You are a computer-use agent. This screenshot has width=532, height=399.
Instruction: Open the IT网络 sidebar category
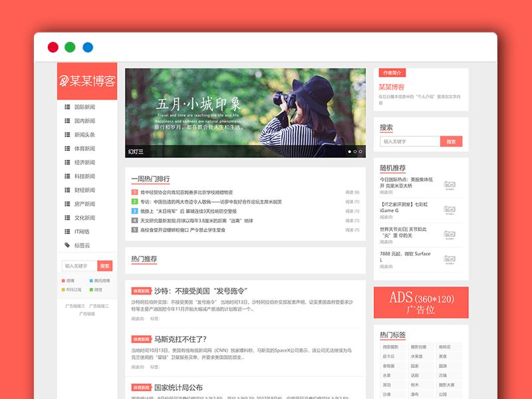82,231
